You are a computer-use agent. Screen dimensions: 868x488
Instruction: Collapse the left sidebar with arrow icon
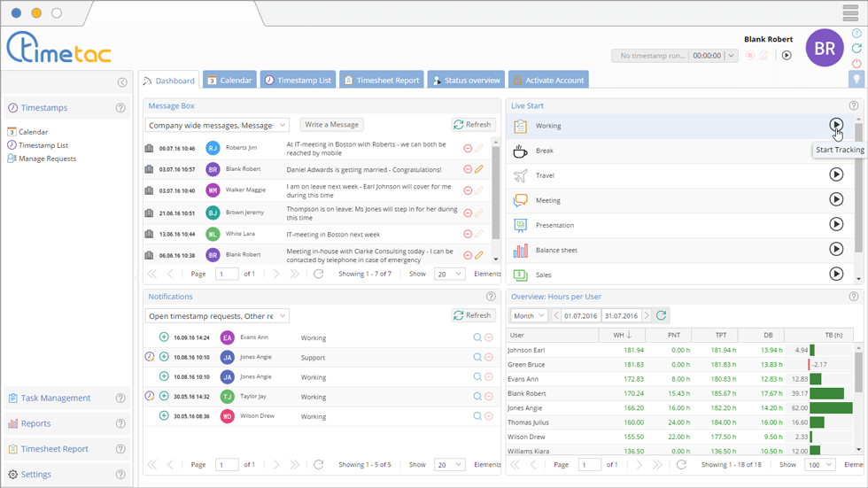point(122,82)
